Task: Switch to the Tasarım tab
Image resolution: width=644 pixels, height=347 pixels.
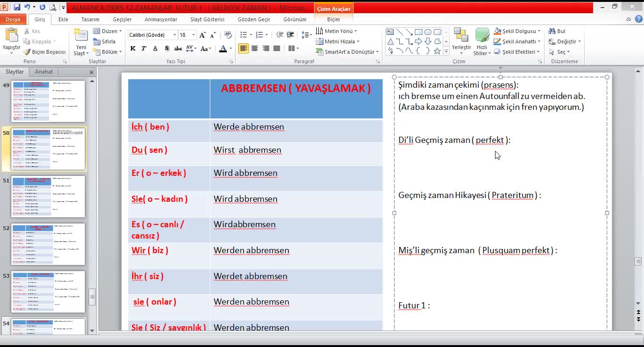Action: pyautogui.click(x=90, y=19)
